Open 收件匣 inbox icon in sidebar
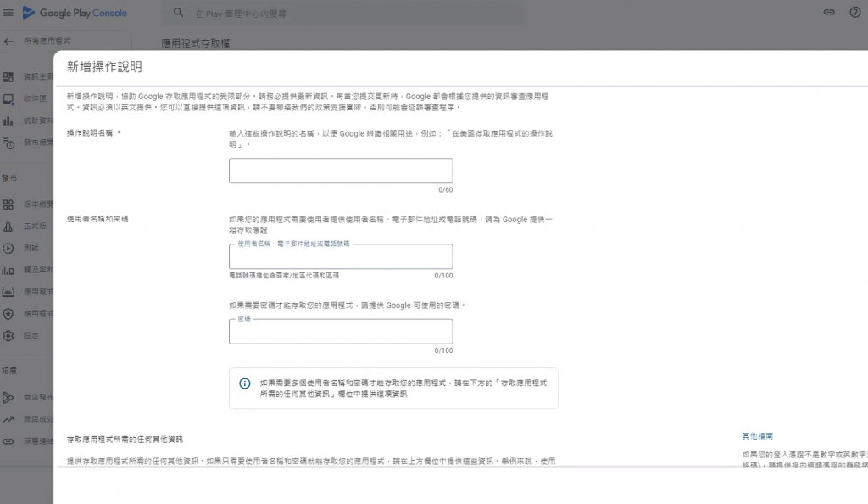 8,99
